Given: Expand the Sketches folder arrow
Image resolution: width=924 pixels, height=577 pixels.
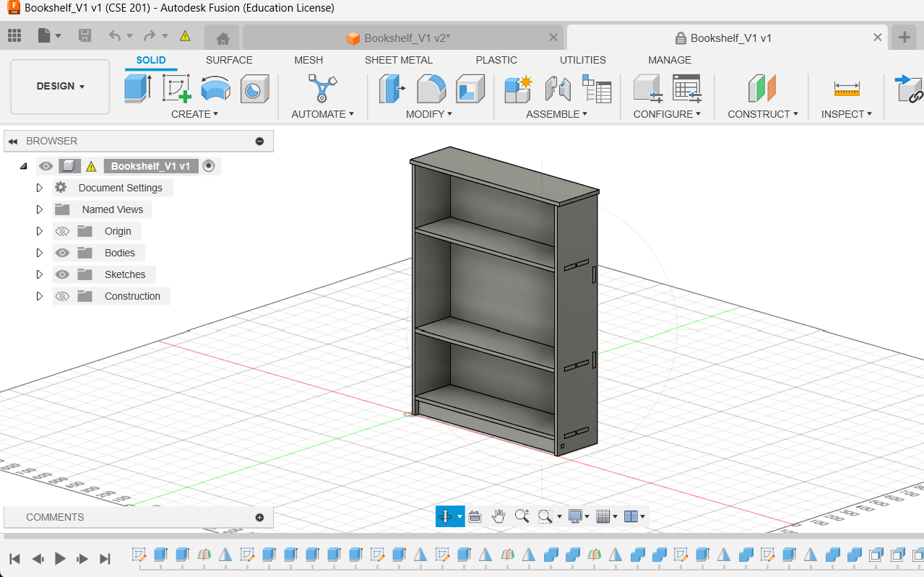Looking at the screenshot, I should [x=40, y=274].
